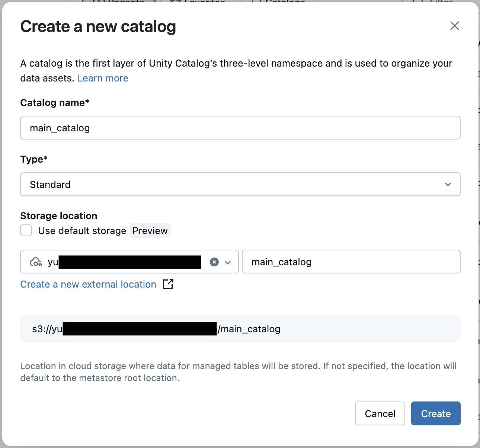
Task: Open Create a new external location link
Action: (88, 284)
